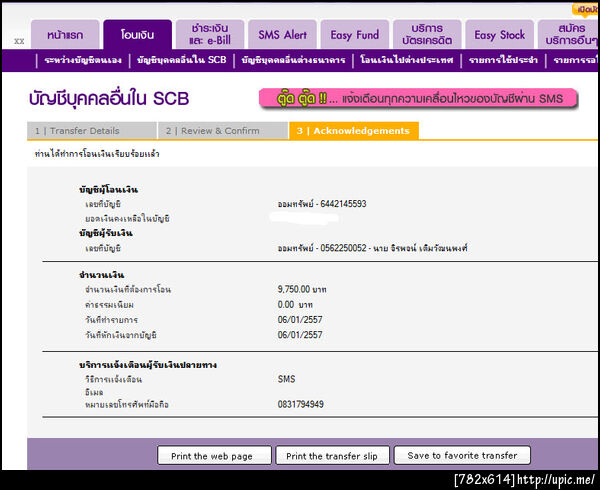Click the ค่าธรรมเนียม label
600x490 pixels.
click(109, 305)
